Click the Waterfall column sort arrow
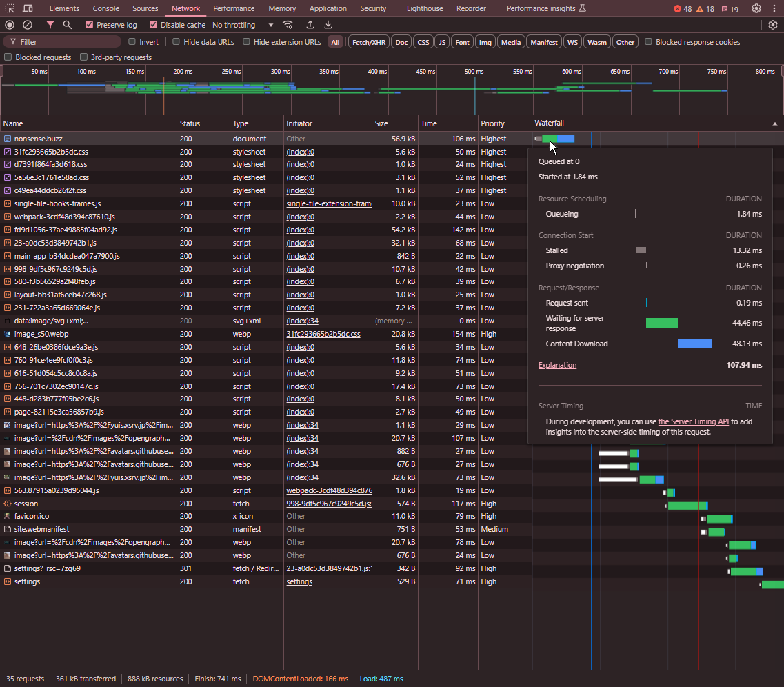The width and height of the screenshot is (784, 687). click(775, 123)
